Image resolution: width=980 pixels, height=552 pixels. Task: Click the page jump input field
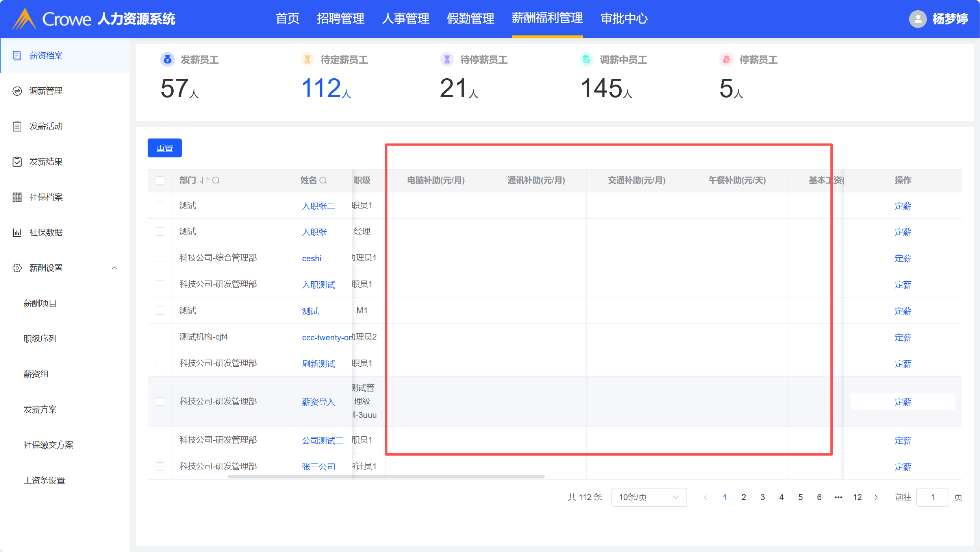point(932,497)
